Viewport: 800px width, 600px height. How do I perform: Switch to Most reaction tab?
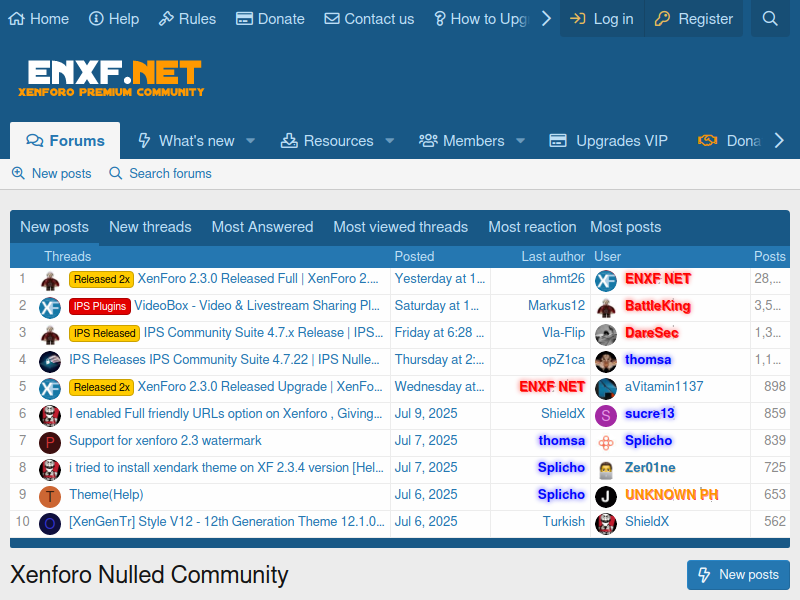point(532,227)
